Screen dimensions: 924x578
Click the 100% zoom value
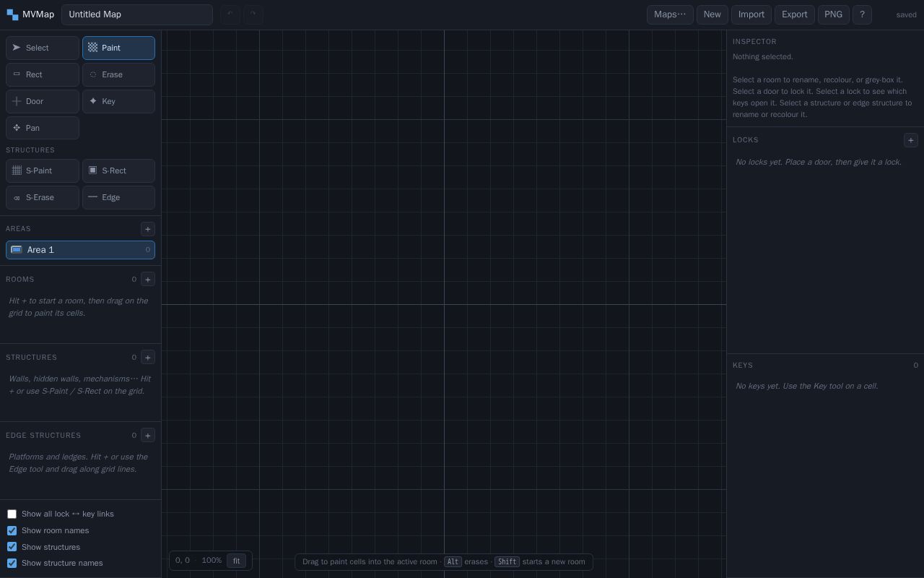(x=212, y=561)
